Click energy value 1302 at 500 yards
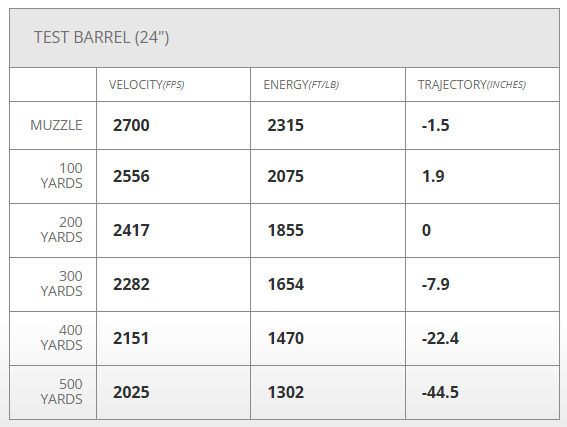 click(x=286, y=392)
